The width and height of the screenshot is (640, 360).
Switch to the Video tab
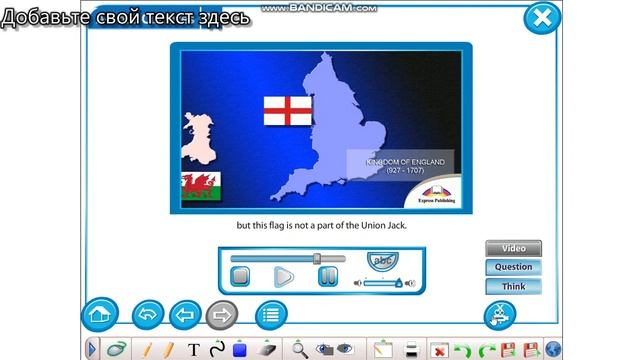pos(513,248)
